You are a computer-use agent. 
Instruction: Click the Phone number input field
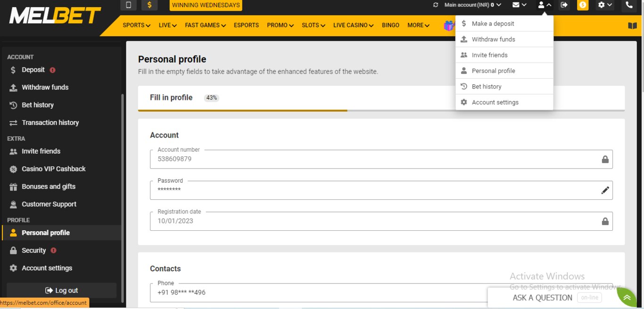(381, 293)
